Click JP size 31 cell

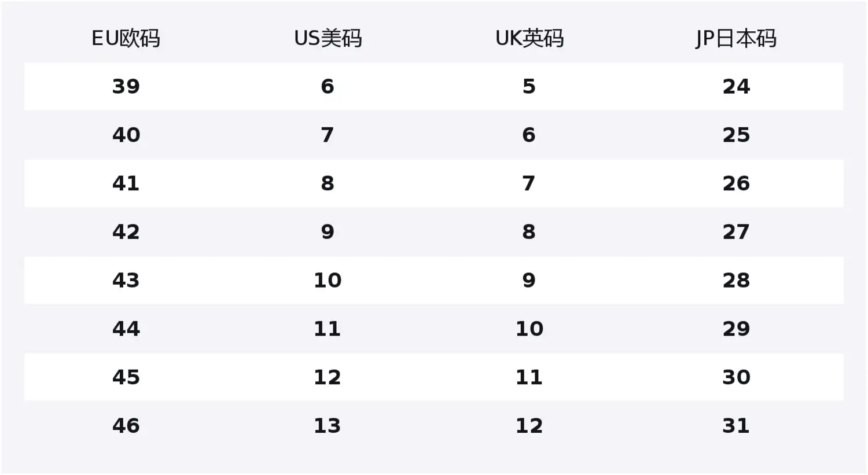pyautogui.click(x=736, y=426)
